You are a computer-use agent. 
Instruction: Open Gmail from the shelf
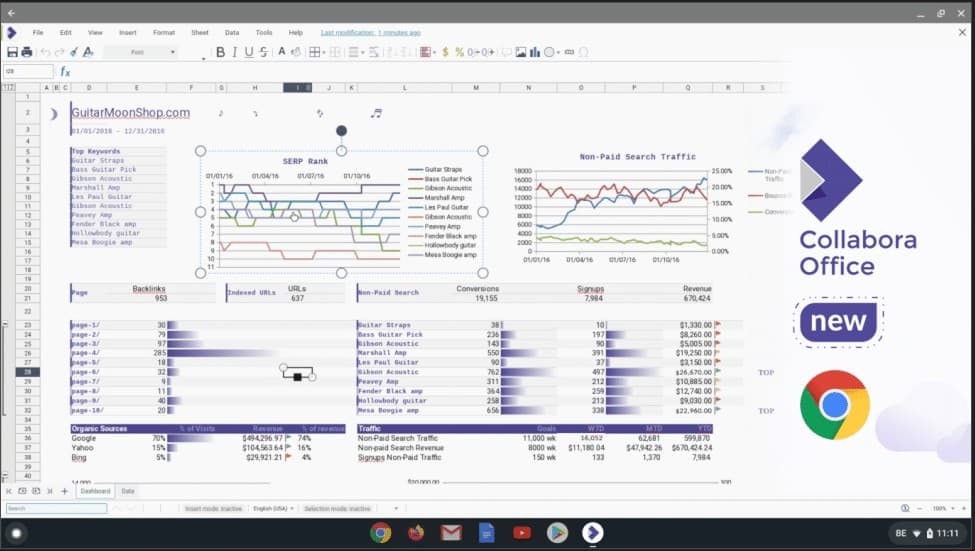pos(451,533)
